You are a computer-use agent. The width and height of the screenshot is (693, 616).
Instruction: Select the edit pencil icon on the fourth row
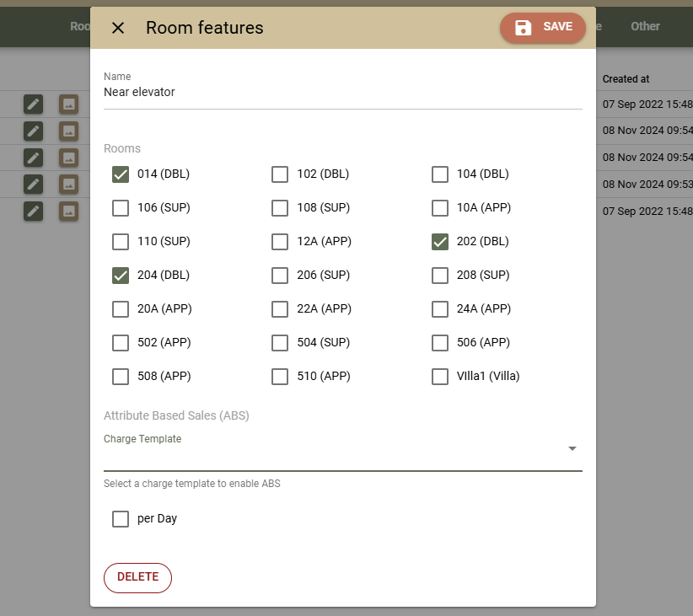33,185
